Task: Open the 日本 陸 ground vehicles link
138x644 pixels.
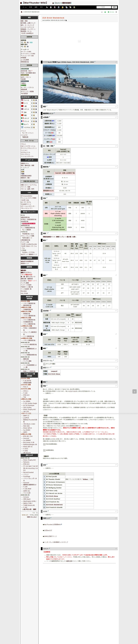Action: pyautogui.click(x=34, y=112)
